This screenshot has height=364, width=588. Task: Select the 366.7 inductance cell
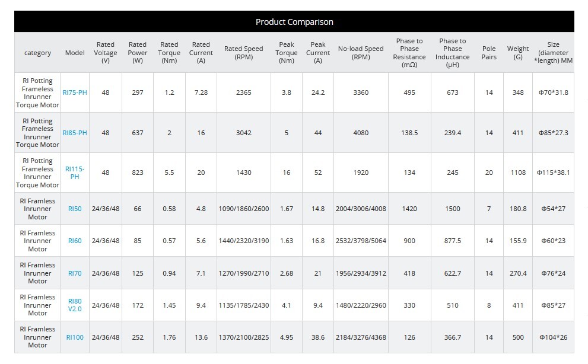pyautogui.click(x=453, y=337)
